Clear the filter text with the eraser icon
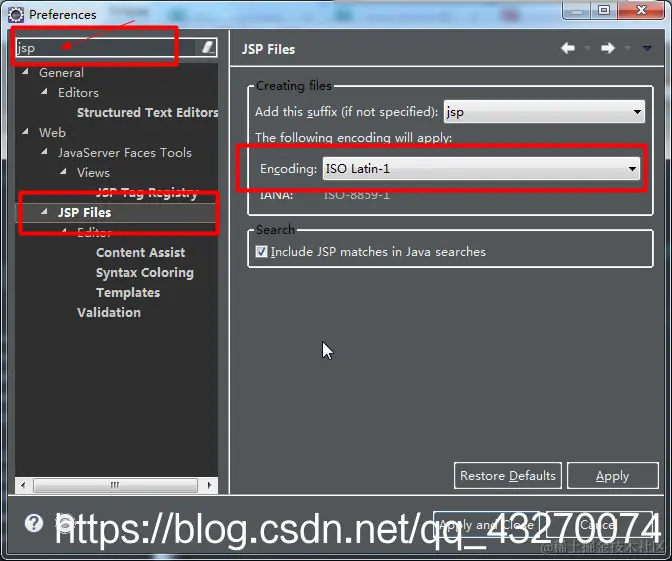The width and height of the screenshot is (672, 561). click(x=207, y=47)
